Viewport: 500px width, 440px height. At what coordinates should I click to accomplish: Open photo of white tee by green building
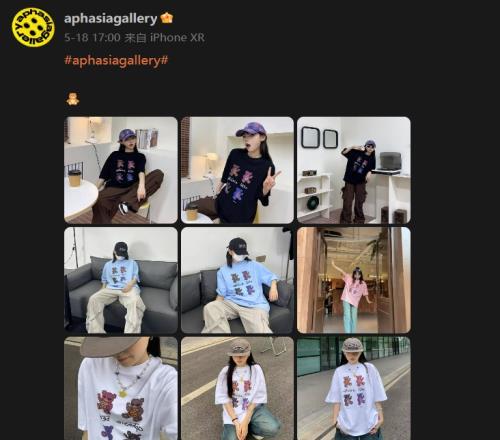pos(354,388)
